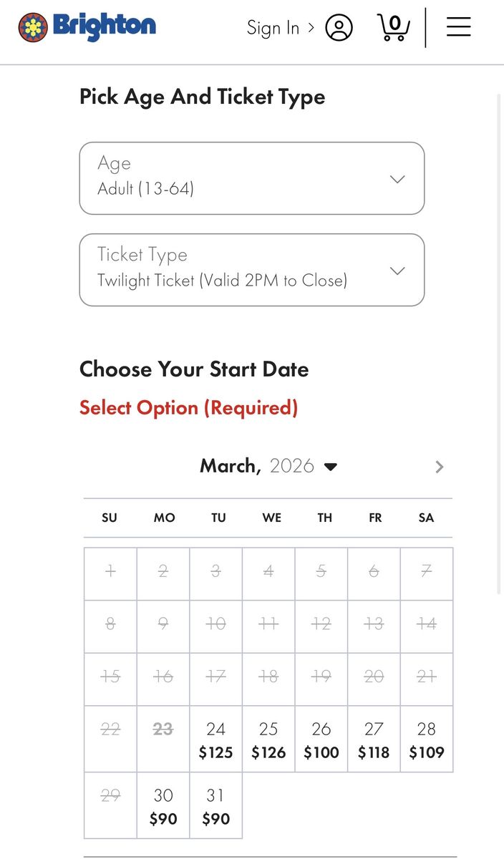The width and height of the screenshot is (504, 859).
Task: Select March 25 priced at $126
Action: tap(268, 739)
